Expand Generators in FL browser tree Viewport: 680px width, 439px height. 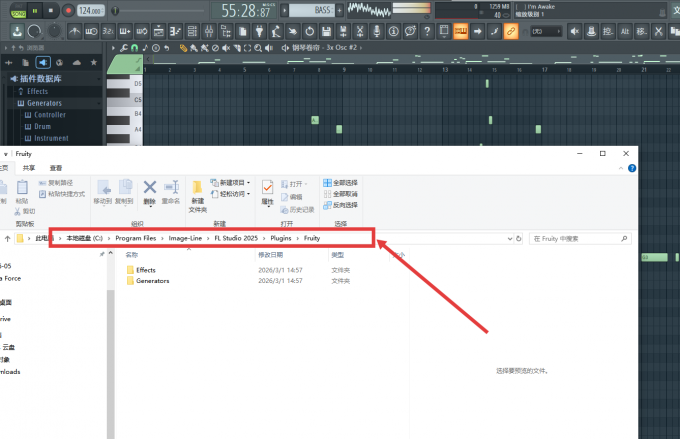click(x=44, y=103)
